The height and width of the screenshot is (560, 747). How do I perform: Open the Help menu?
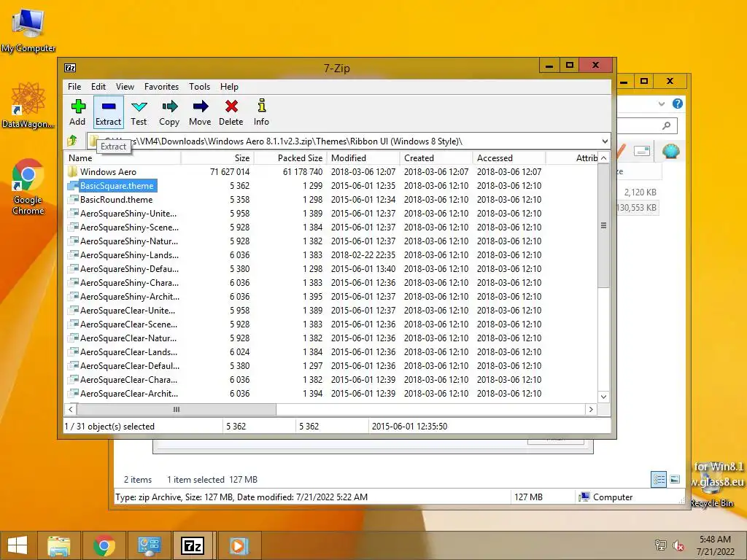229,87
